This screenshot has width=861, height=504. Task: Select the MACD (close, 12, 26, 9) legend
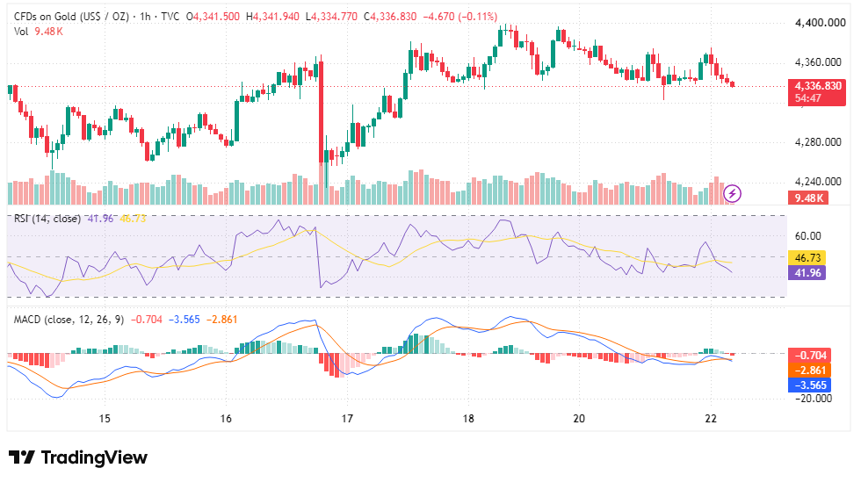tap(69, 320)
